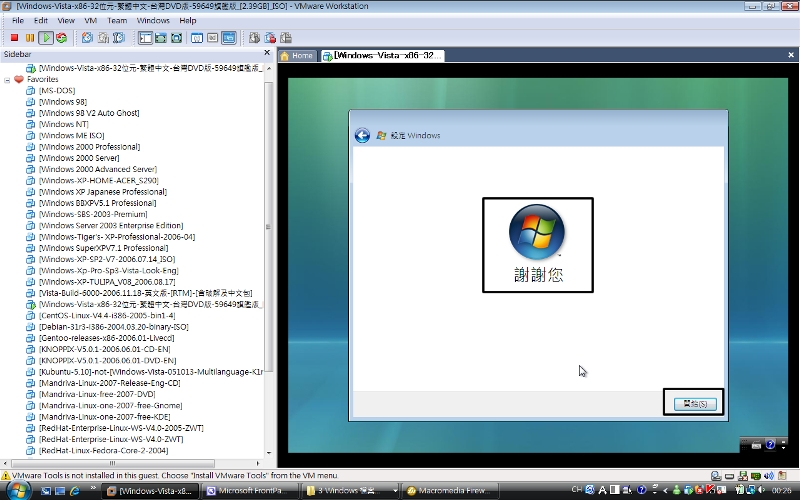Open the View menu
This screenshot has height=500, width=800.
pyautogui.click(x=66, y=20)
